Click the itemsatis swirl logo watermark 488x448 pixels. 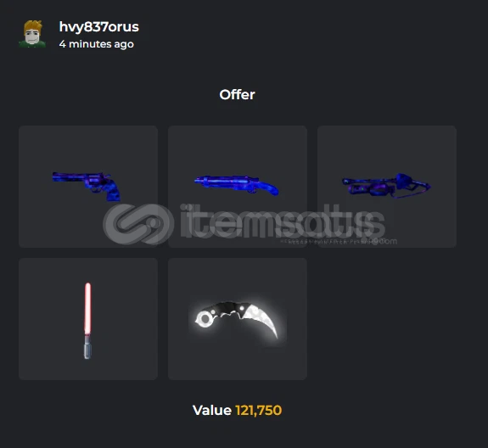[138, 224]
